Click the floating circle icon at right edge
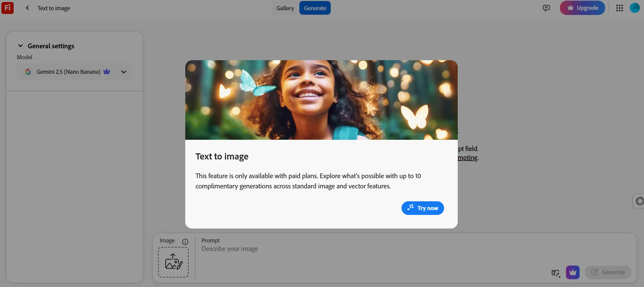The height and width of the screenshot is (287, 644). click(639, 201)
